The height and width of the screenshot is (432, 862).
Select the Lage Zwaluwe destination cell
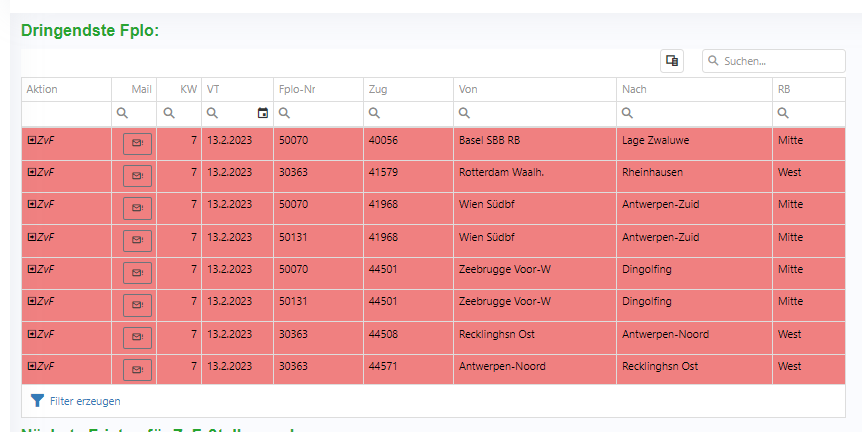tap(654, 141)
